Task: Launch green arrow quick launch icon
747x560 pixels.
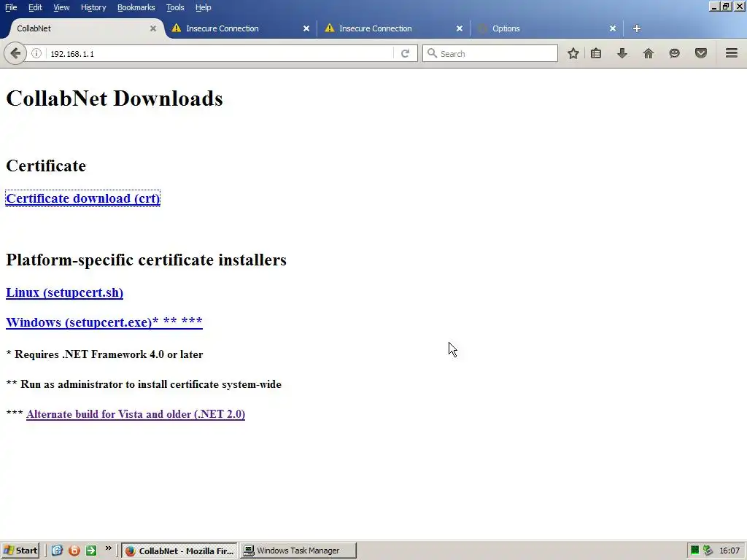Action: pos(91,551)
